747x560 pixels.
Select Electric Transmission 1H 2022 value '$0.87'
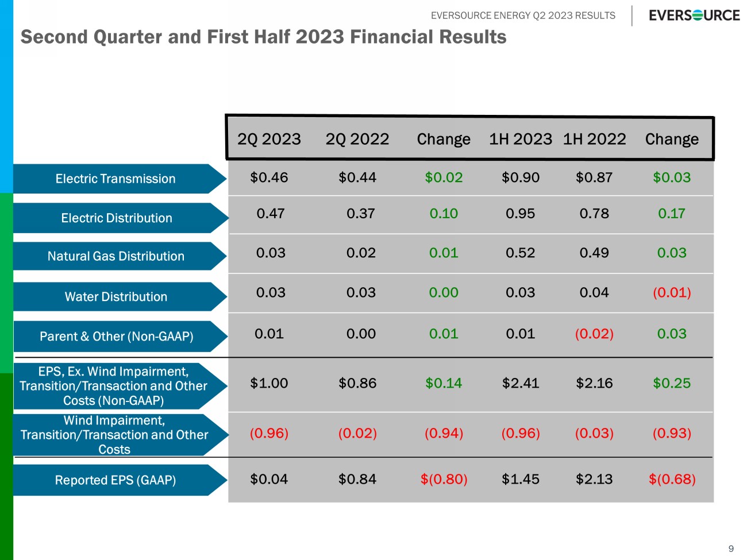coord(595,177)
